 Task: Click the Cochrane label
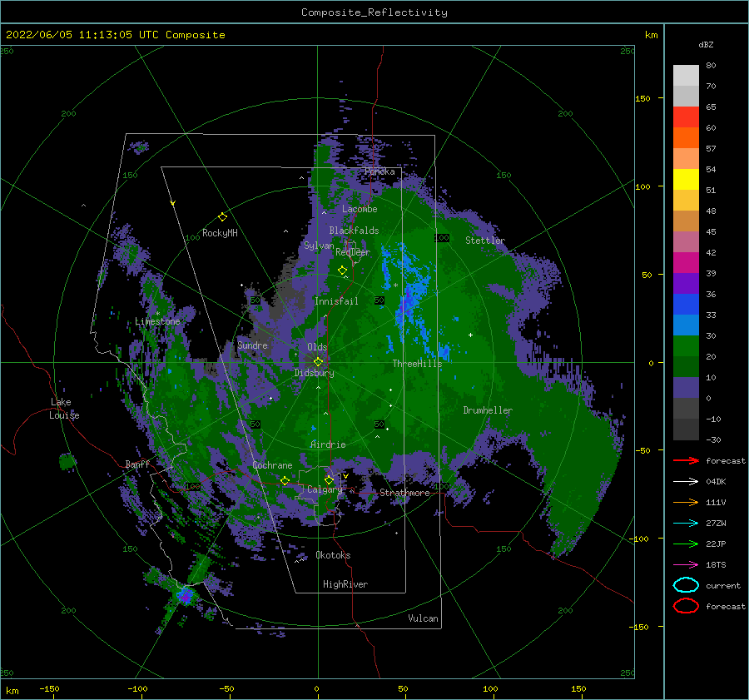272,465
